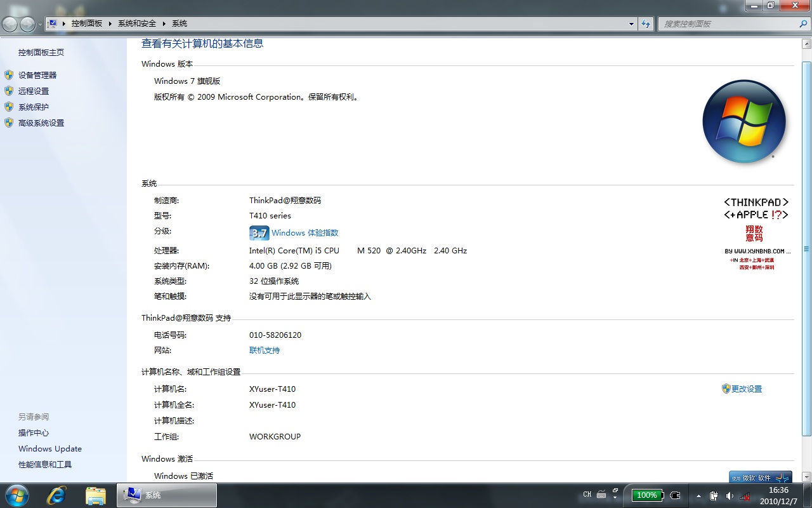Click the computer name XYuser-T410 next to 计算机名
812x508 pixels.
click(x=272, y=389)
